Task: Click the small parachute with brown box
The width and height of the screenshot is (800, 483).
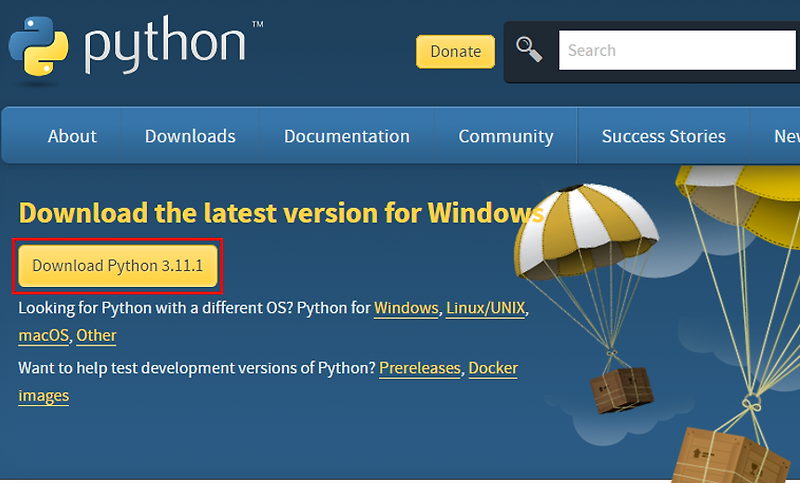Action: [587, 298]
